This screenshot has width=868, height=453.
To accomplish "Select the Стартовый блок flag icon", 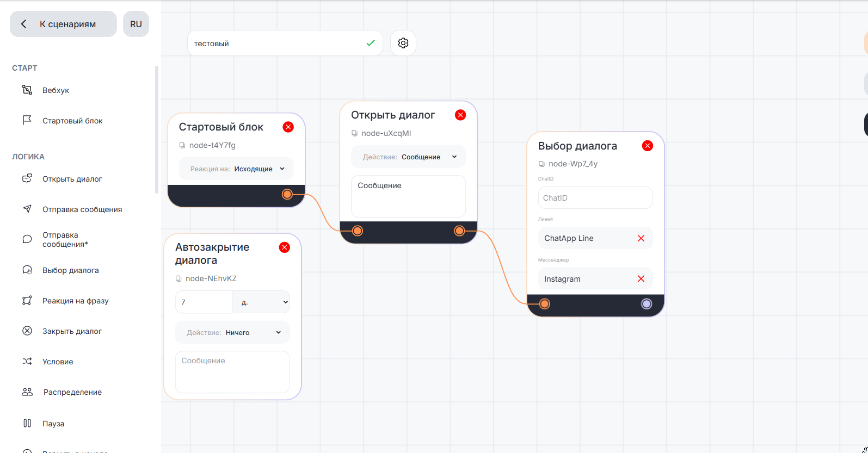I will tap(27, 121).
